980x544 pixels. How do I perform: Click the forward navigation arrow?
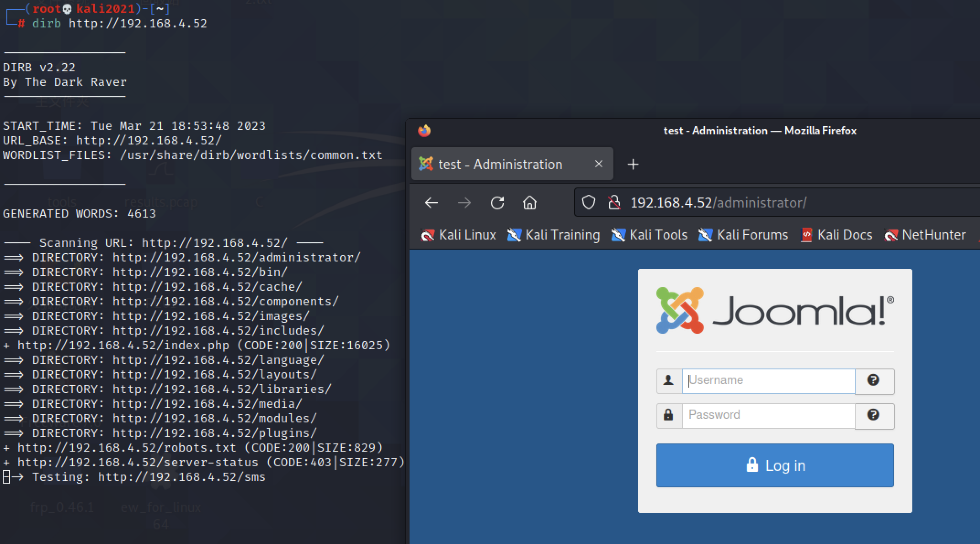(x=464, y=203)
